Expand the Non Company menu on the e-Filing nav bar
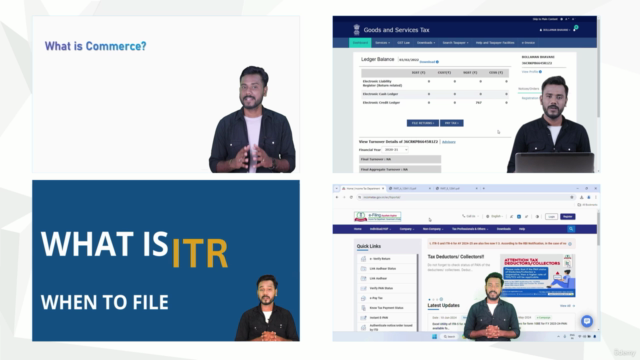 click(433, 229)
